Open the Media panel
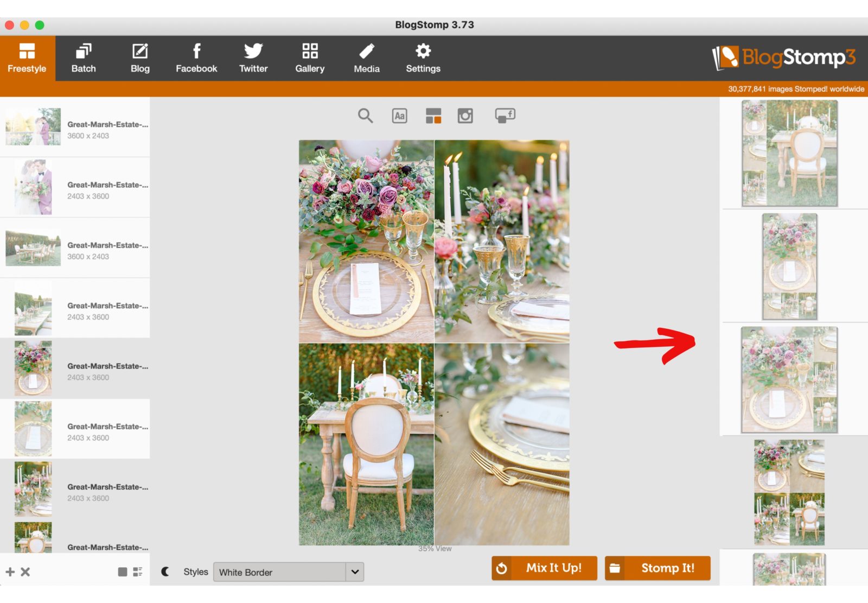Image resolution: width=868 pixels, height=603 pixels. tap(367, 58)
